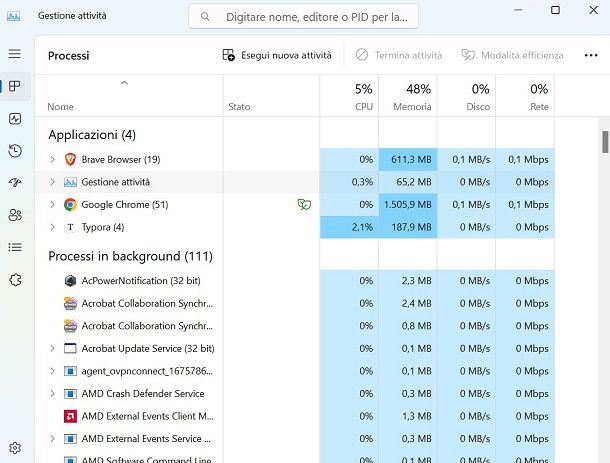This screenshot has height=463, width=610.
Task: Open the Services puzzle sidebar icon
Action: pyautogui.click(x=15, y=280)
